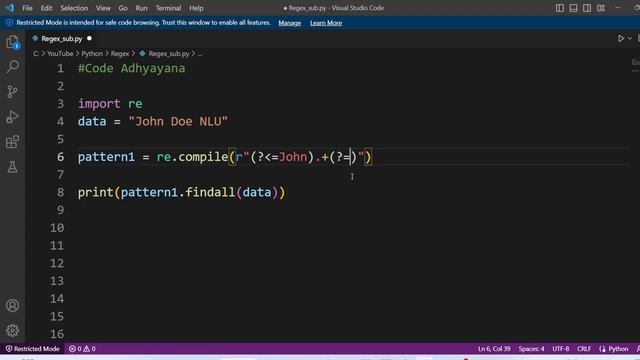640x360 pixels.
Task: Click the Learn More link
Action: click(326, 23)
